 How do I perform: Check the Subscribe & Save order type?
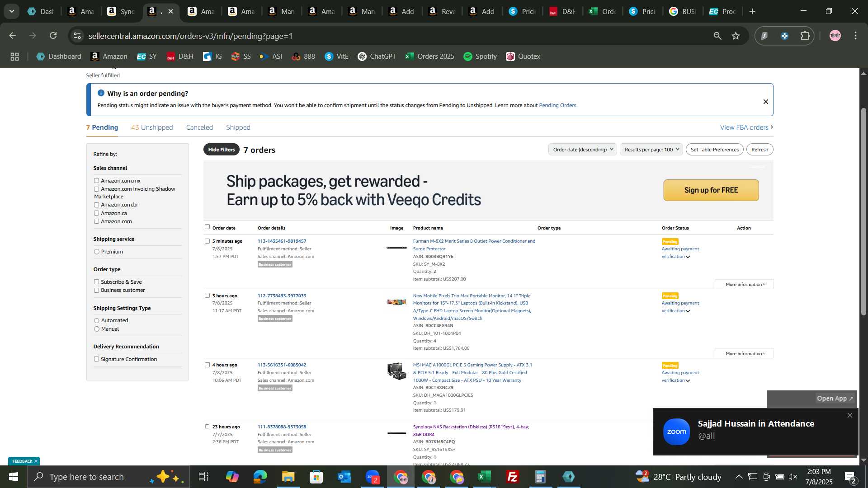pos(96,282)
